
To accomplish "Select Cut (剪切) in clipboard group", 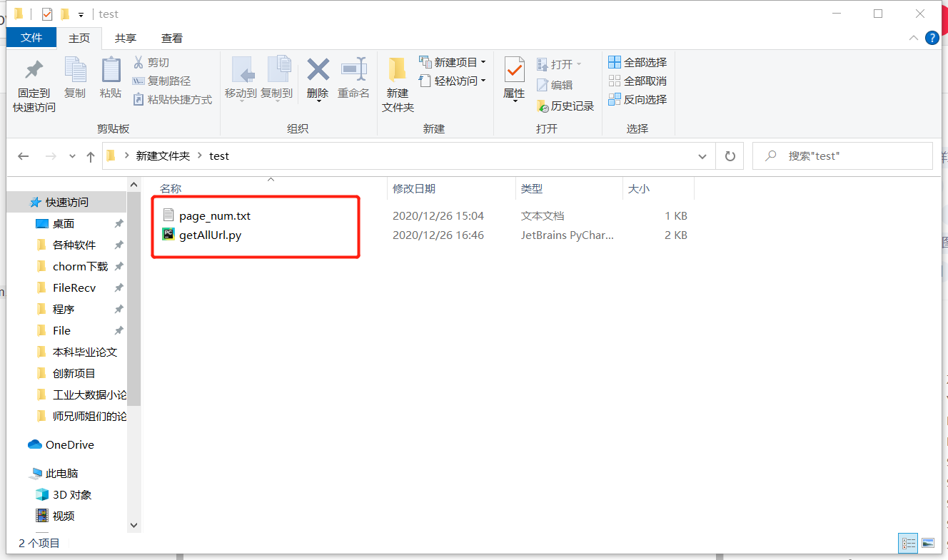I will coord(151,63).
